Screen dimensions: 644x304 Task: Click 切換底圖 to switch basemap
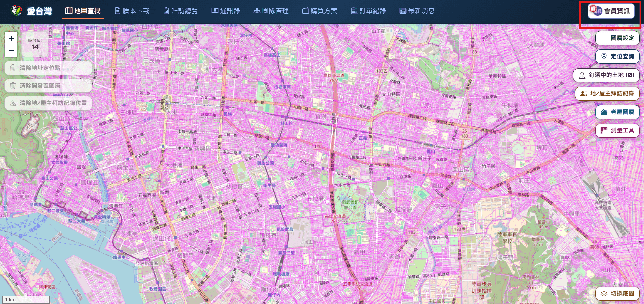[x=617, y=293]
